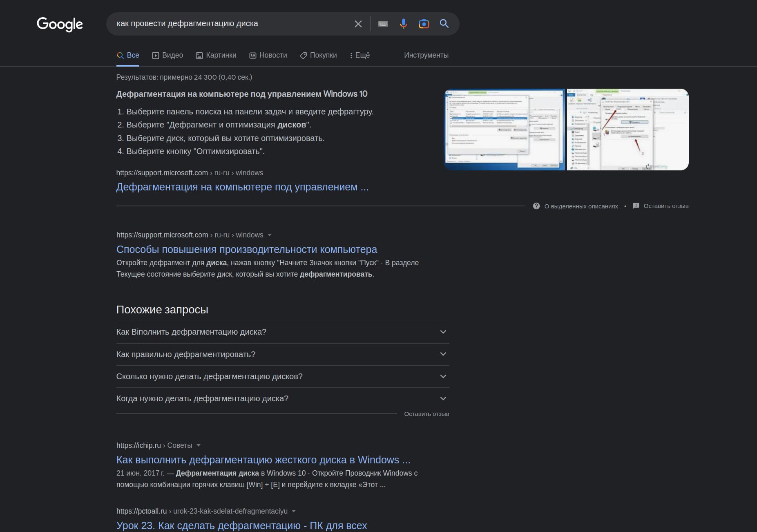
Task: Open the Ещё menu
Action: click(360, 55)
